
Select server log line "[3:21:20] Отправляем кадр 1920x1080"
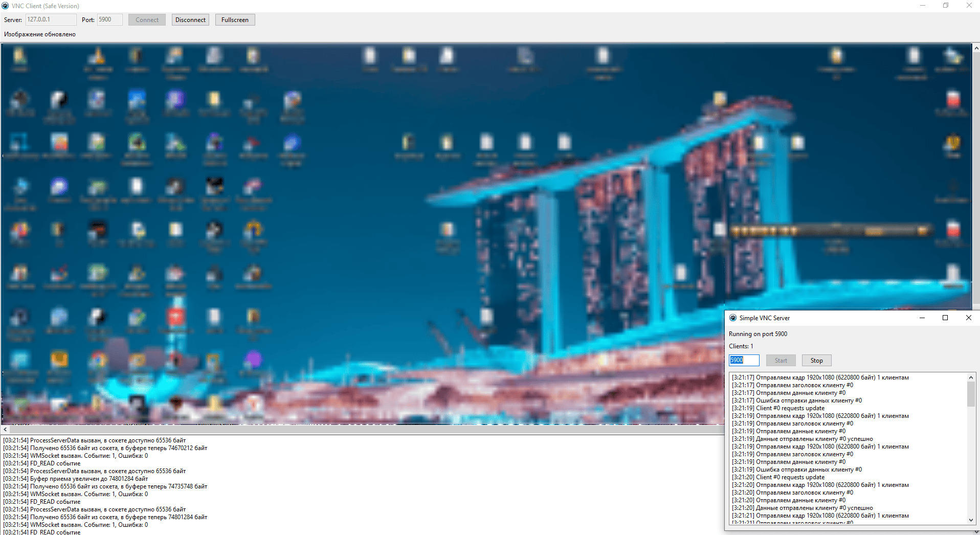(x=820, y=485)
